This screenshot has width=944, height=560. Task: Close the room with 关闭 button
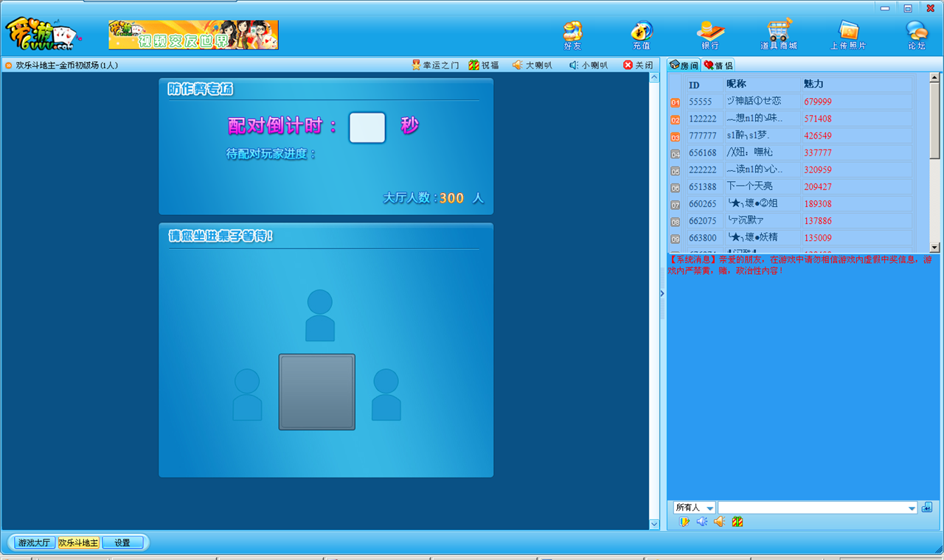638,65
